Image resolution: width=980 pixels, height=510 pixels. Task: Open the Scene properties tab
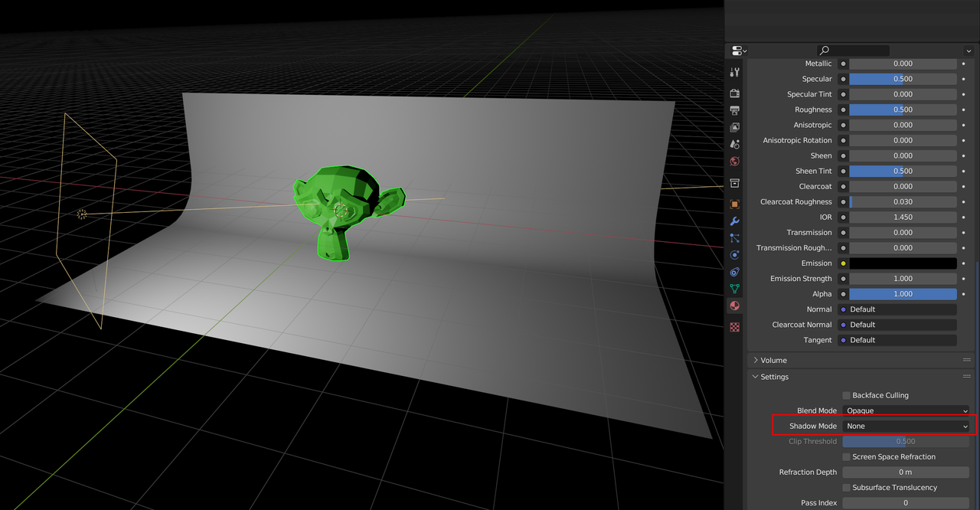[x=735, y=144]
